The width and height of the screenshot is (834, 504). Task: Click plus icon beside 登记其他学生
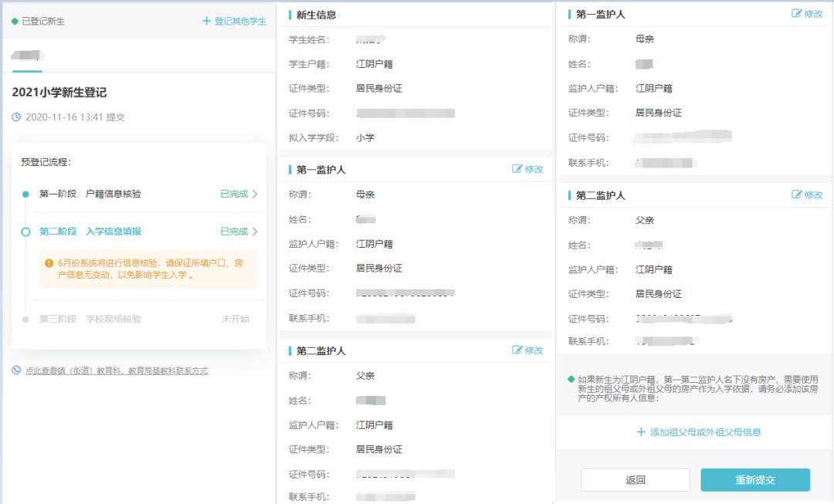[x=206, y=22]
